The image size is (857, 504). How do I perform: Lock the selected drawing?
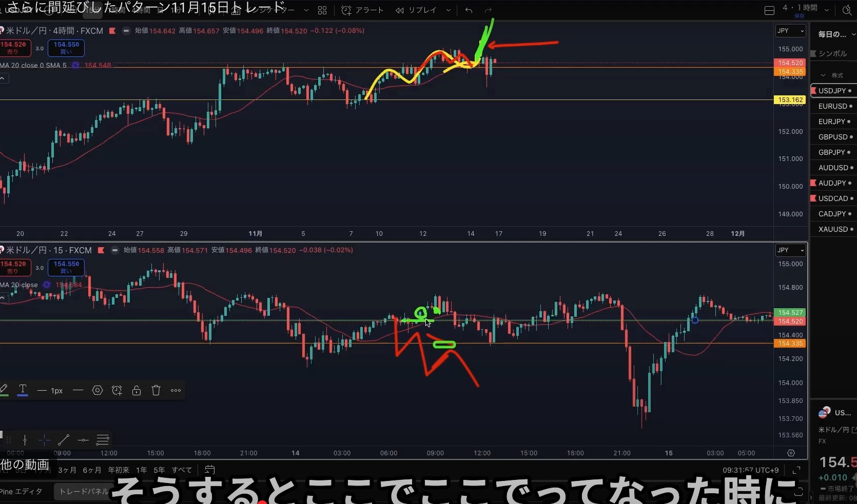tap(137, 391)
